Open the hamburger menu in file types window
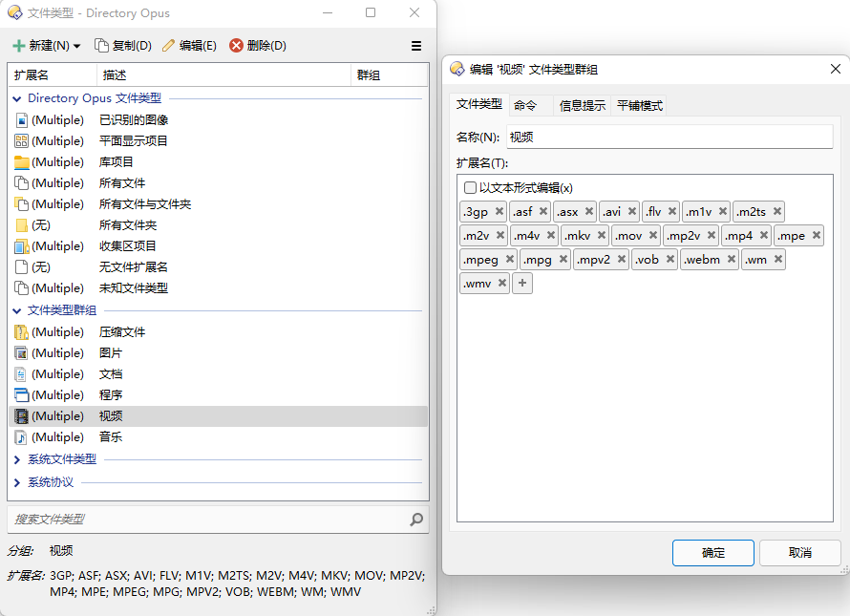This screenshot has width=850, height=616. (x=416, y=46)
